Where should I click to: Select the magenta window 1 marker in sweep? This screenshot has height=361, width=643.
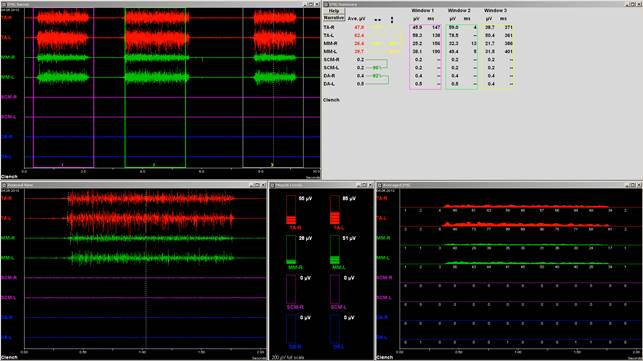(63, 165)
